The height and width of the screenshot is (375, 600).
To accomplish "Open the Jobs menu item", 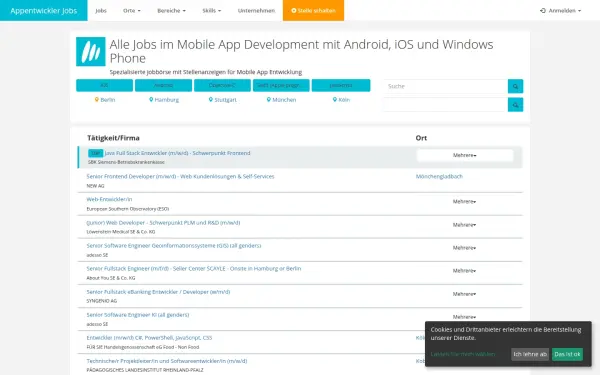I will tap(101, 11).
